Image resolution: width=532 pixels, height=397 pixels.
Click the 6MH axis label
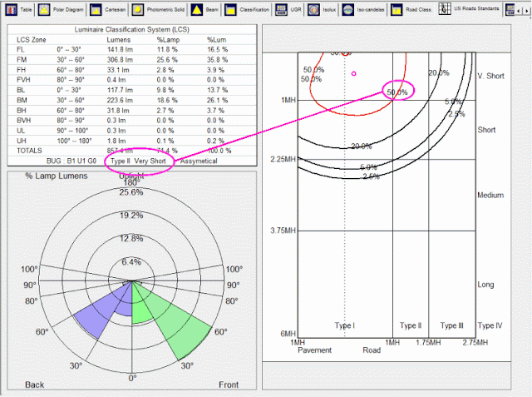[x=288, y=334]
